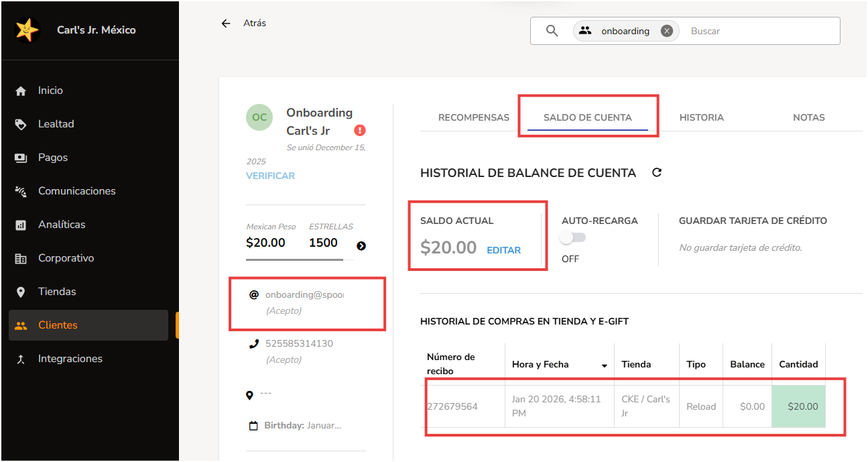Click the green $20.00 amount cell

(799, 406)
